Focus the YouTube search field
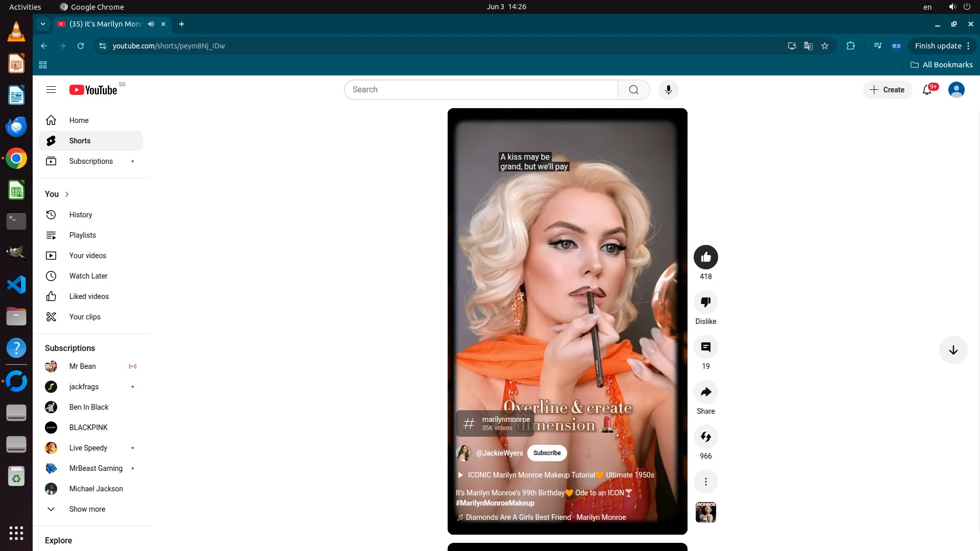The image size is (980, 551). [x=480, y=90]
